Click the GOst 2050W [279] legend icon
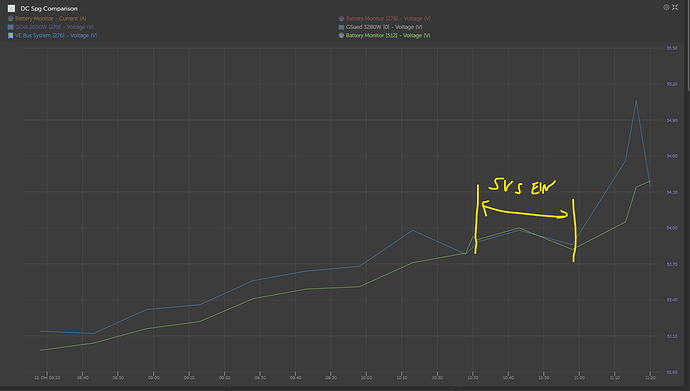This screenshot has width=690, height=391. [x=11, y=27]
